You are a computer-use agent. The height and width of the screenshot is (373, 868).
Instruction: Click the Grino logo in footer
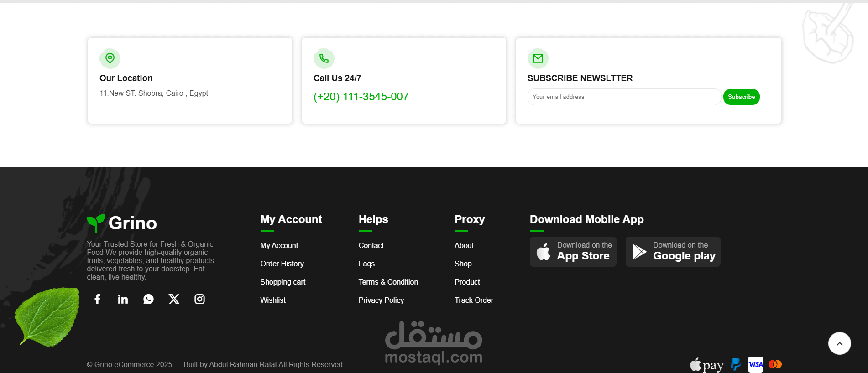122,223
